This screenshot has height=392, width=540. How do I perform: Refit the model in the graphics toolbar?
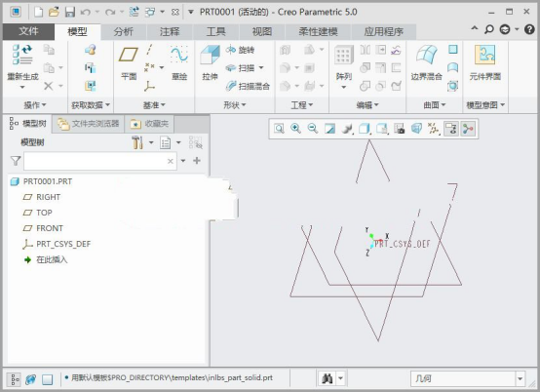click(279, 129)
